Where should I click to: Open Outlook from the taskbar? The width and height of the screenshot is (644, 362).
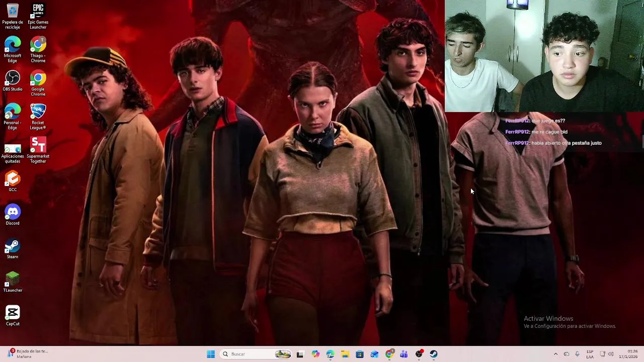374,354
